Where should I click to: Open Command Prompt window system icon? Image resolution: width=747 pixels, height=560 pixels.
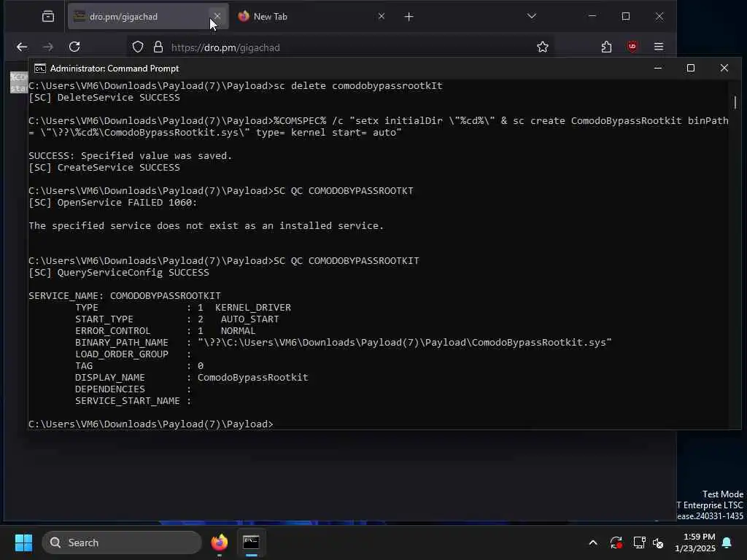pos(40,69)
